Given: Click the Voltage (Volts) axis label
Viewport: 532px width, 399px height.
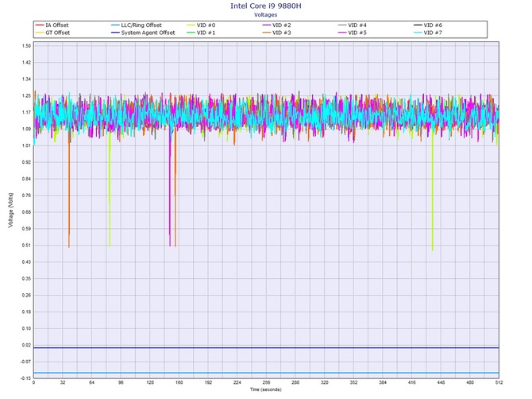Looking at the screenshot, I should [11, 210].
